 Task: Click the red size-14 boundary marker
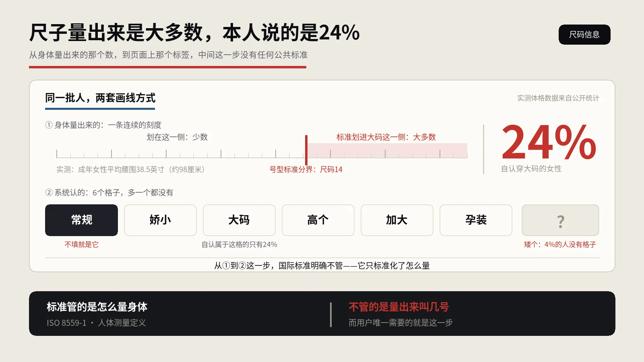pyautogui.click(x=306, y=150)
